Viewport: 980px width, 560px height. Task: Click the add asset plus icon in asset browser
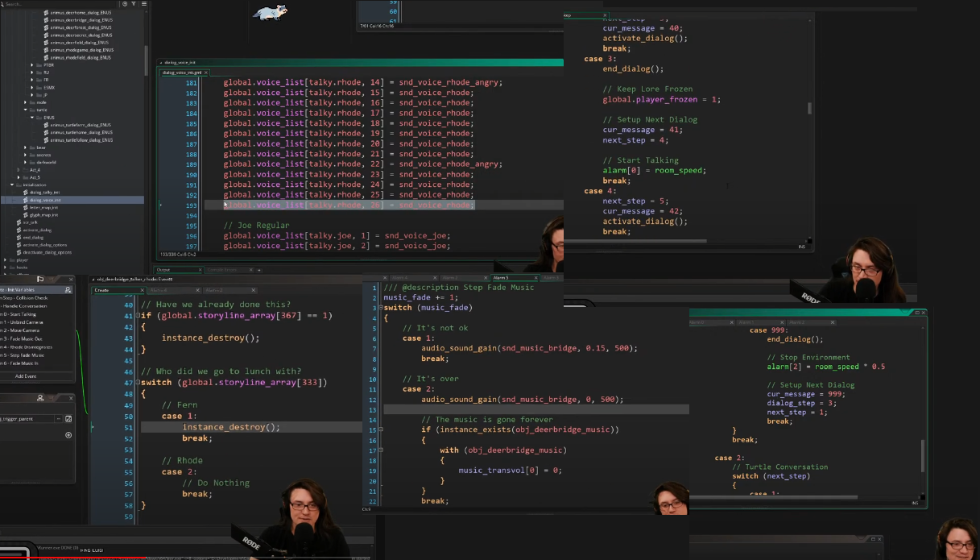[x=125, y=4]
